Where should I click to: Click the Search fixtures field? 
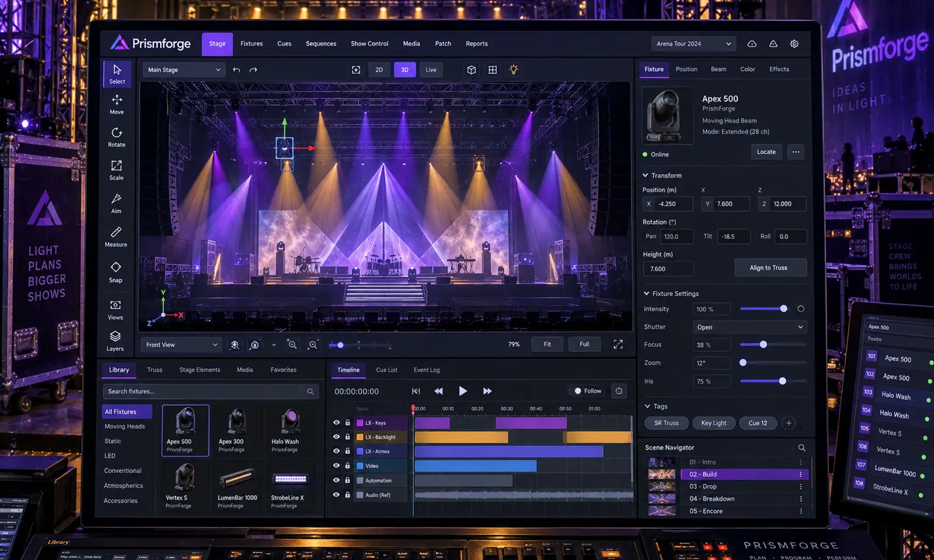(211, 391)
